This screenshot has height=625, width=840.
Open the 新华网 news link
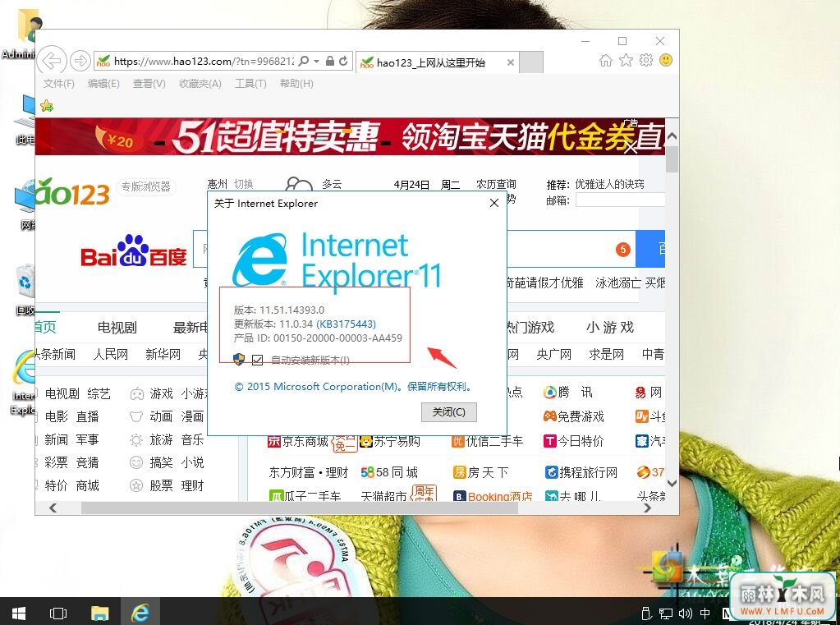click(x=163, y=354)
